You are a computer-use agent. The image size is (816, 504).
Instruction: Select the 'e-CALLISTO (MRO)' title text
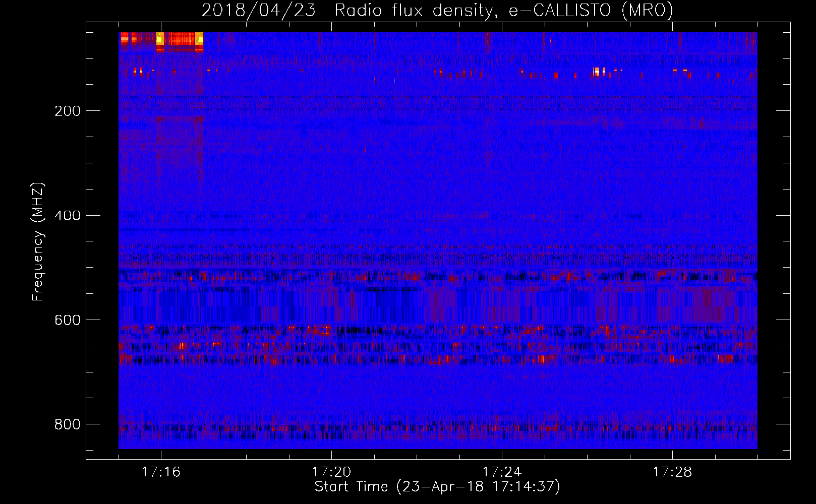pyautogui.click(x=591, y=10)
